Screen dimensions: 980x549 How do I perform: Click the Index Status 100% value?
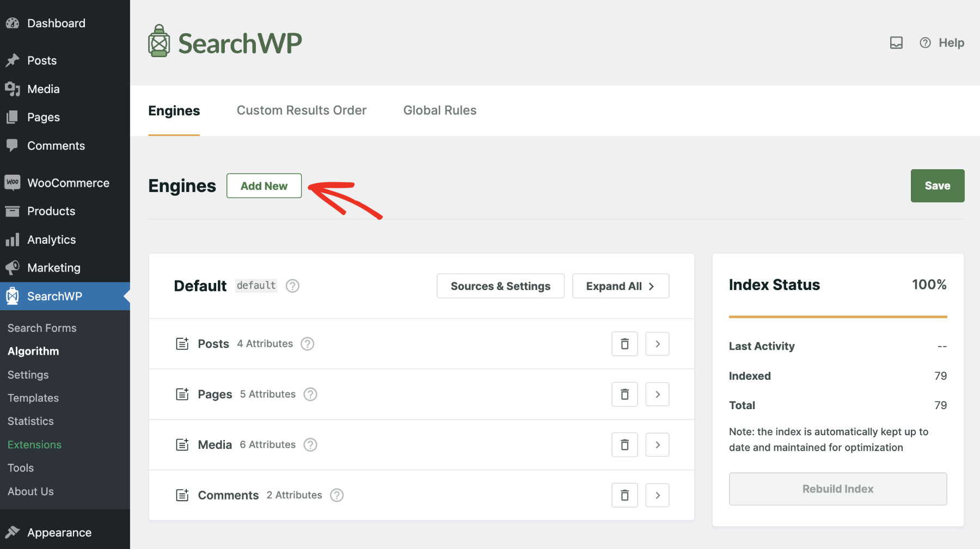929,285
